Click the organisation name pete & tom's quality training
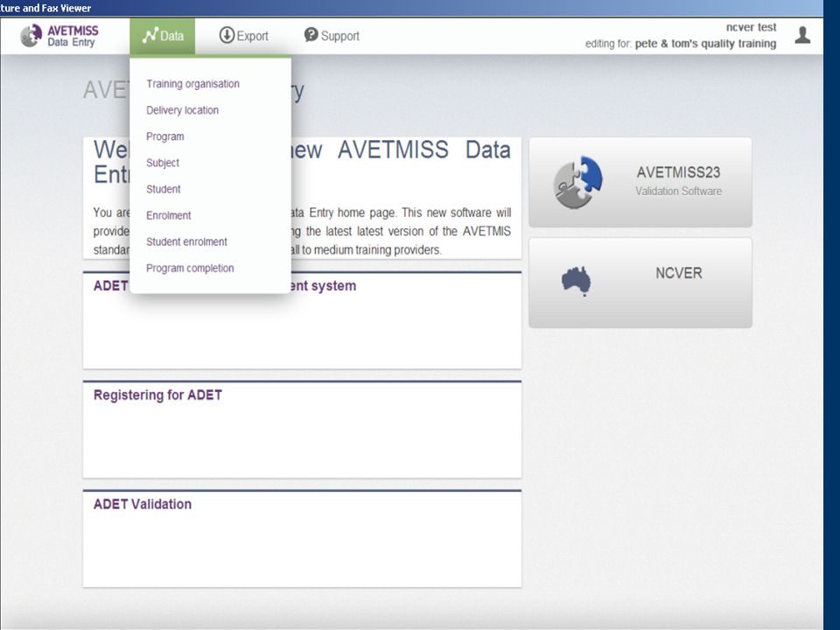Screen dimensions: 840x630 pyautogui.click(x=705, y=44)
